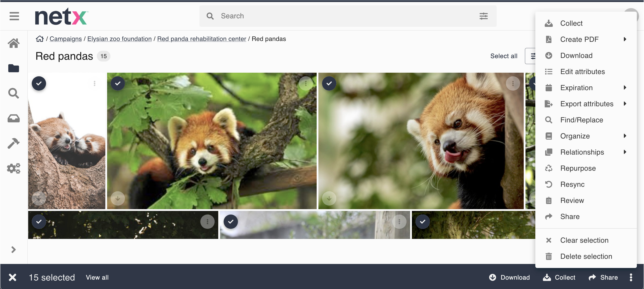Choose Edit attributes from the menu
Screen dimensions: 644x289
click(582, 72)
